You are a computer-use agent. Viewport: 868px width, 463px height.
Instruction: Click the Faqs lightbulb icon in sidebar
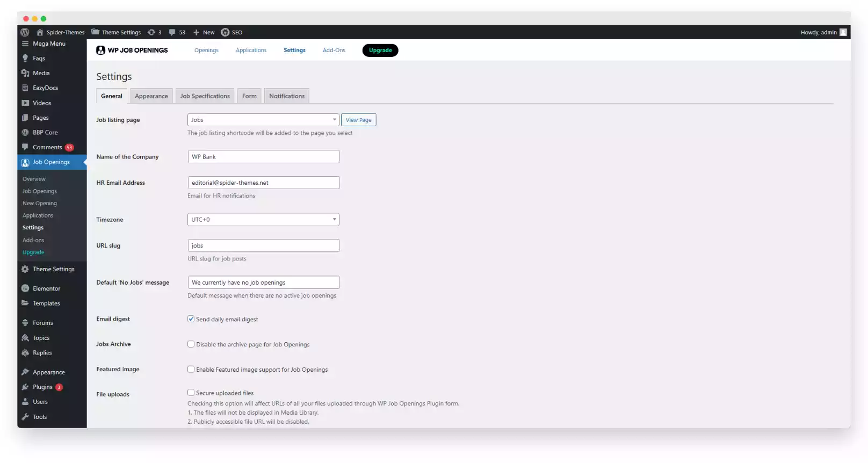click(25, 58)
